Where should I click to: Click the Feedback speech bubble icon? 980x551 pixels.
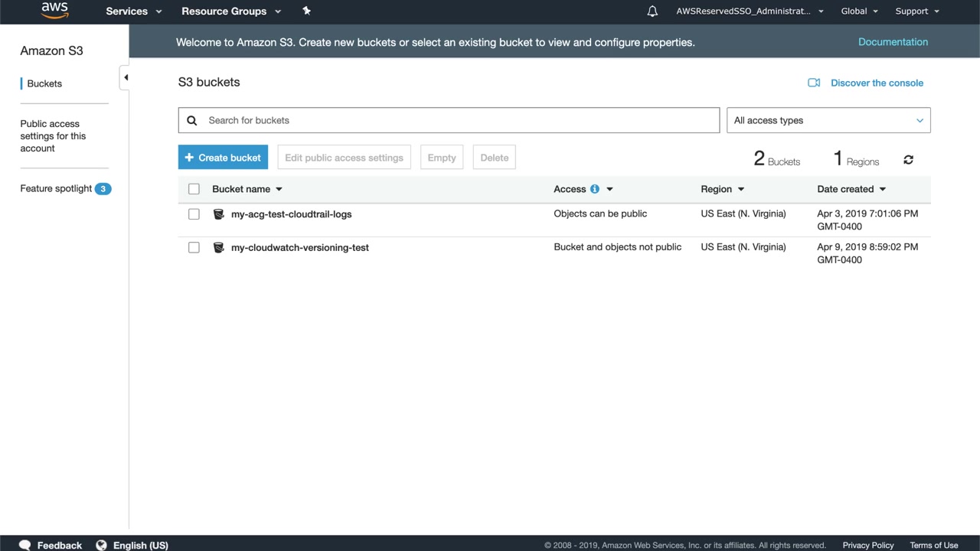tap(25, 545)
